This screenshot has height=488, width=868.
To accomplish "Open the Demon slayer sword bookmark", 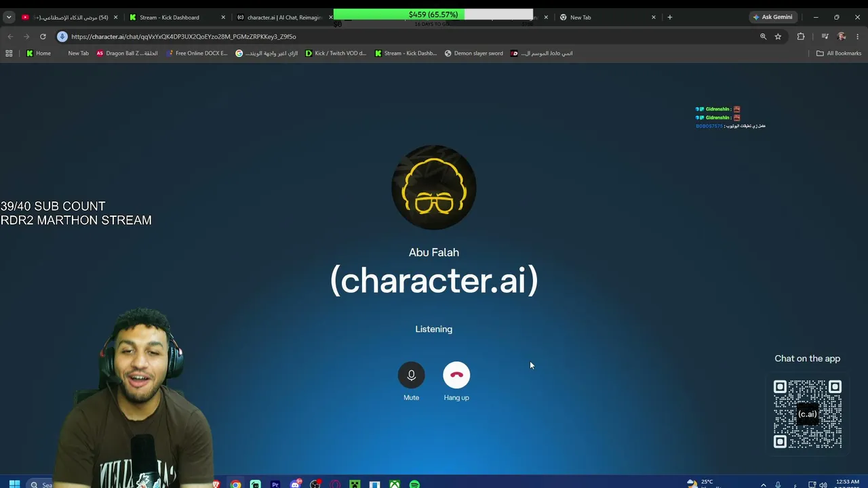I will pyautogui.click(x=473, y=53).
